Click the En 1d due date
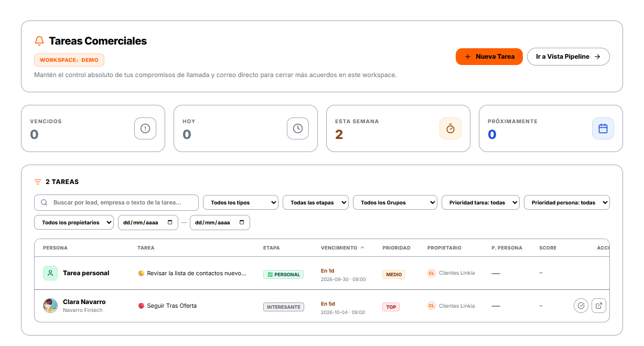The image size is (644, 346). [327, 271]
